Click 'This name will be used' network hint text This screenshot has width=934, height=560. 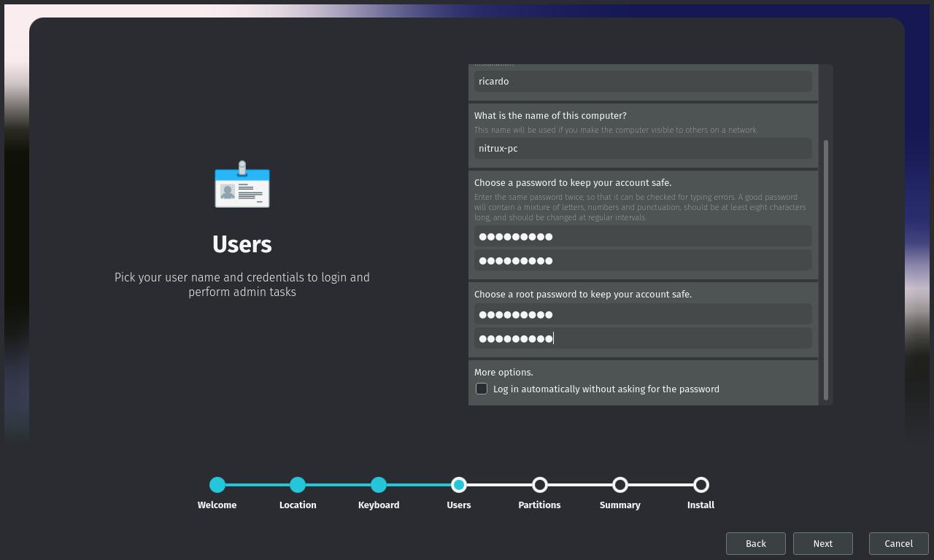(x=616, y=130)
